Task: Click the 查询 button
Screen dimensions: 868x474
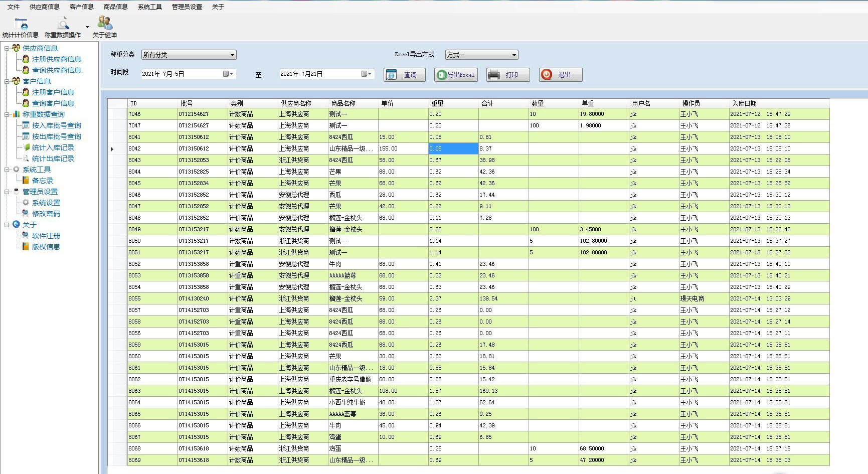Action: [405, 75]
